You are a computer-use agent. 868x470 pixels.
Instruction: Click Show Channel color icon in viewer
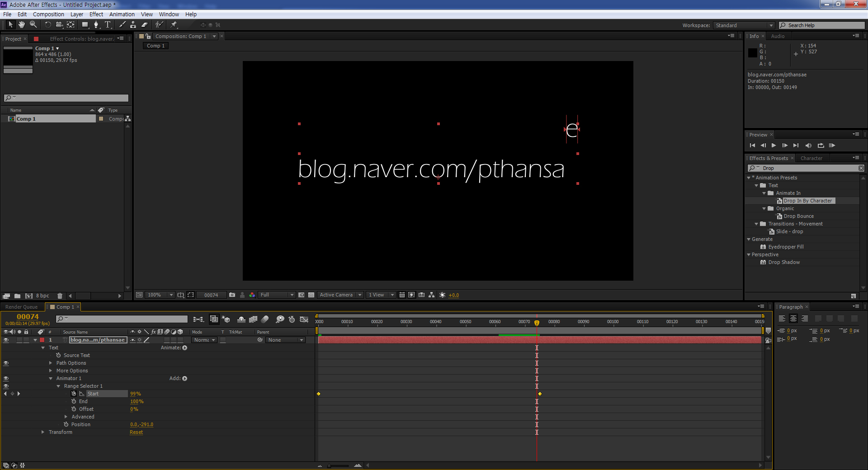(252, 295)
